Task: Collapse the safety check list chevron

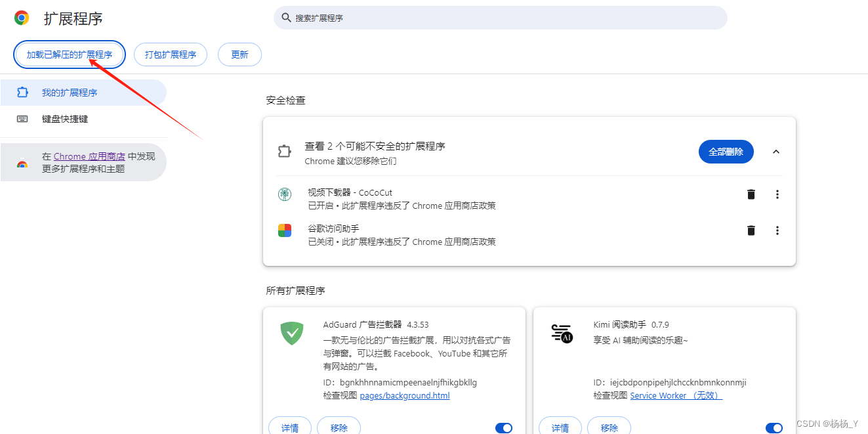Action: tap(776, 152)
